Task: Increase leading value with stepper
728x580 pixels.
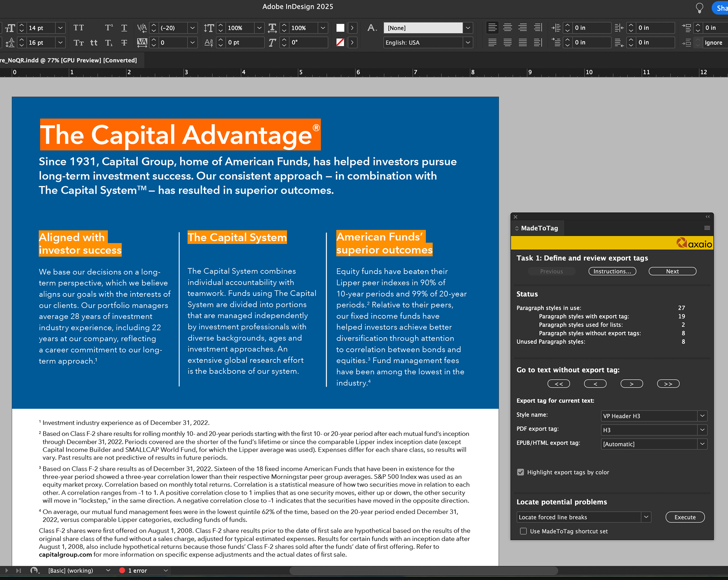Action: point(22,40)
